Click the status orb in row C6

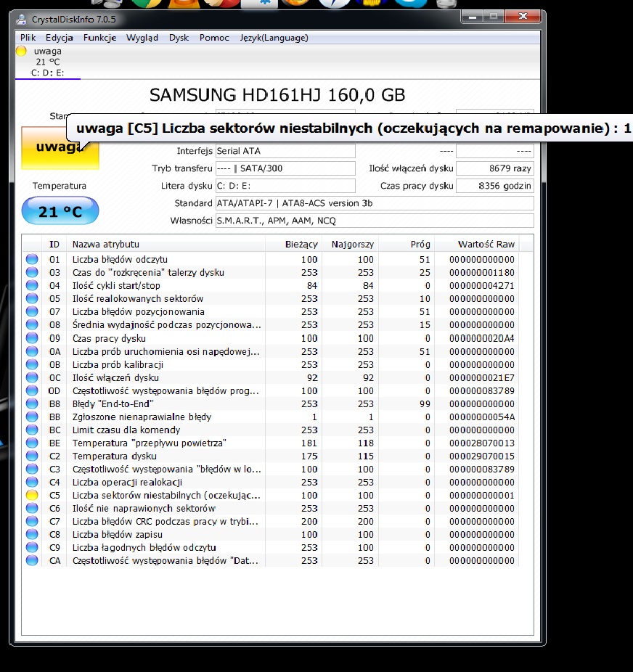(32, 508)
